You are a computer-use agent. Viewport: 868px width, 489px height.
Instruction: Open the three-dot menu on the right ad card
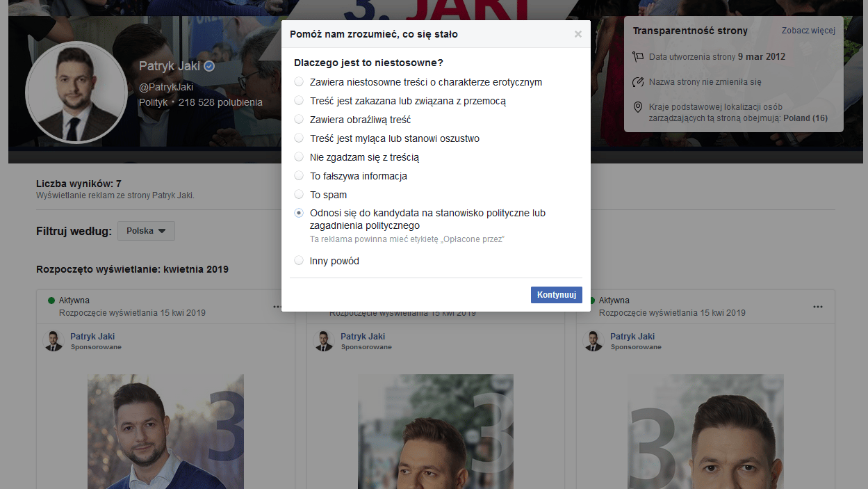point(818,307)
